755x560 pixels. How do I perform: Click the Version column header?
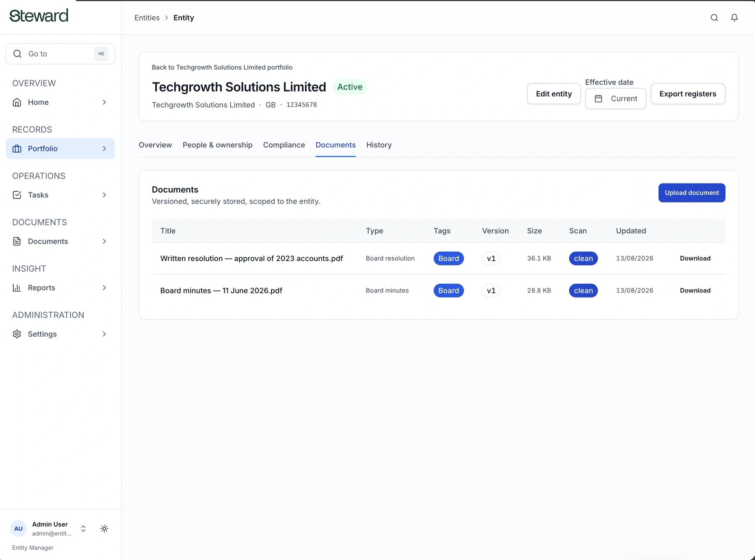pyautogui.click(x=495, y=231)
